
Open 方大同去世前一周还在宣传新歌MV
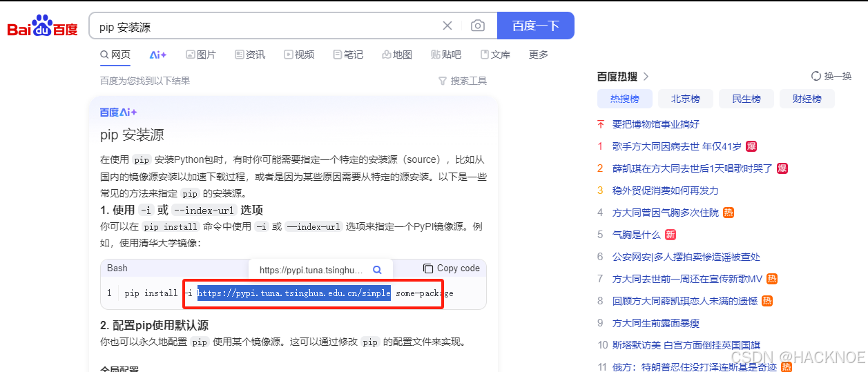pos(687,279)
